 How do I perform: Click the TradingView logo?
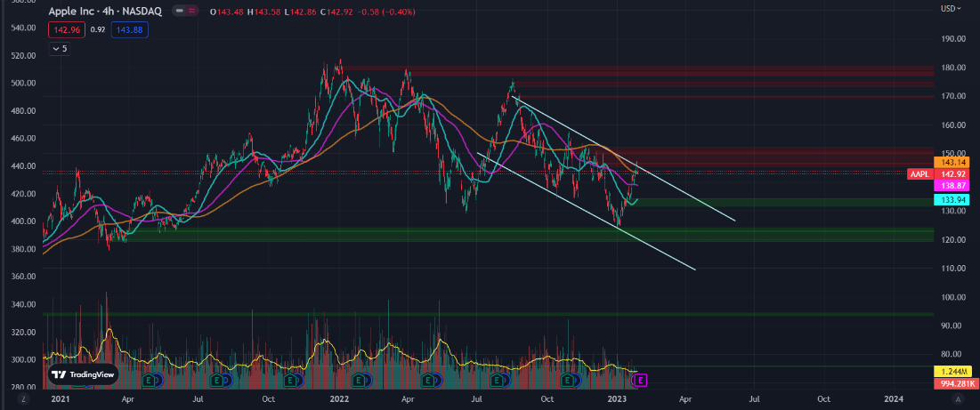(83, 374)
